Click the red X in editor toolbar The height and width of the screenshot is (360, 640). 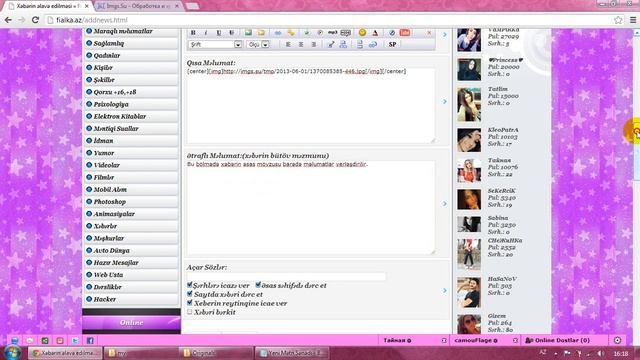pyautogui.click(x=429, y=33)
